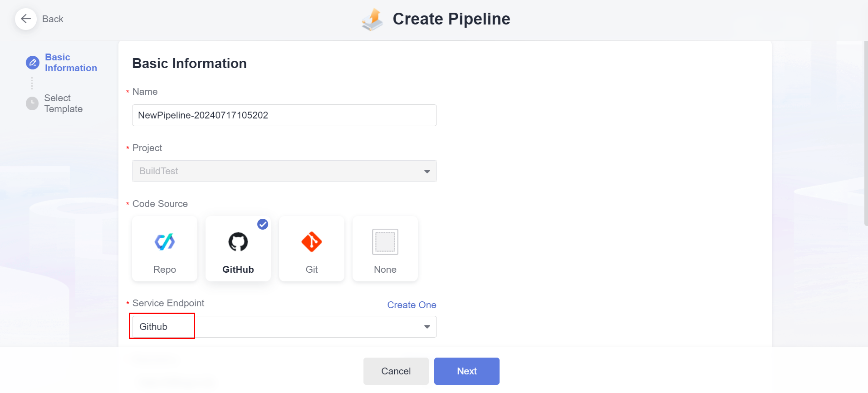Click the Select Template clock step icon
The height and width of the screenshot is (393, 868).
(32, 103)
